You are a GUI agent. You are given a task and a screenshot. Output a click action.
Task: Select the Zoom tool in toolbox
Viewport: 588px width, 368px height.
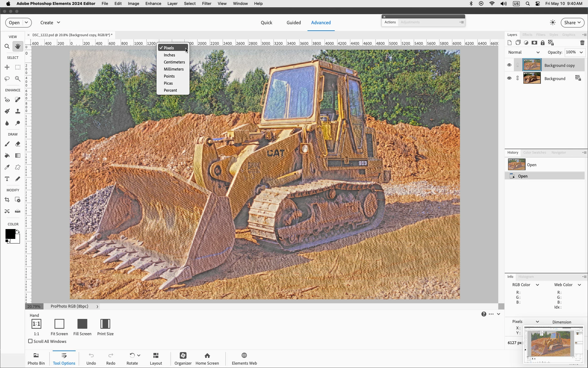tap(7, 46)
